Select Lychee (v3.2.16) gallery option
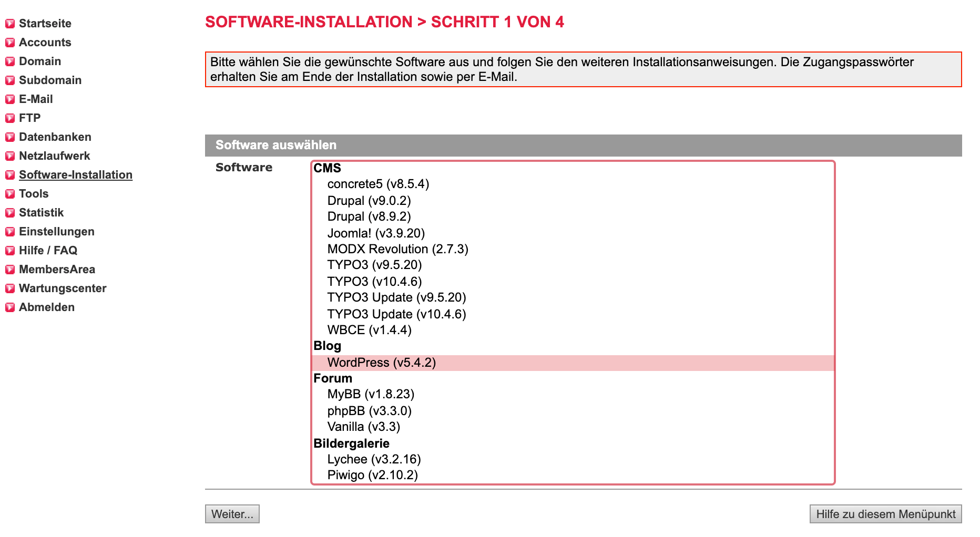Screen dimensions: 980x537 click(x=573, y=459)
